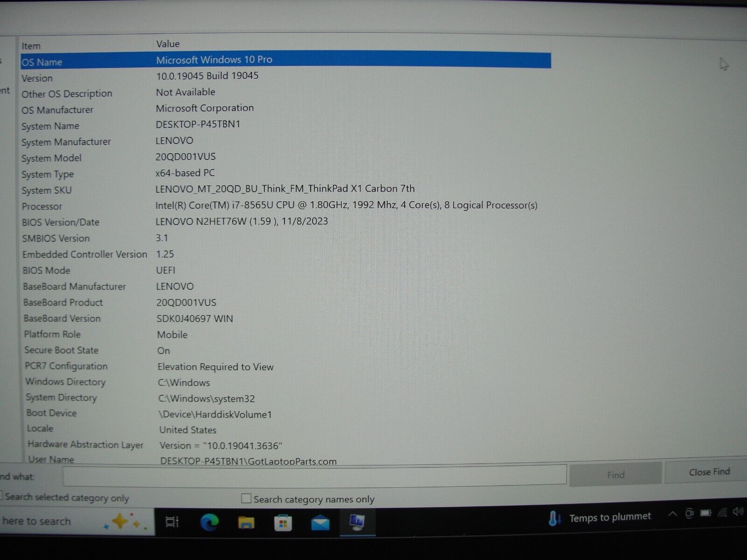Click the ThinkPad X1 Carbon 7th SKU value

coord(285,189)
